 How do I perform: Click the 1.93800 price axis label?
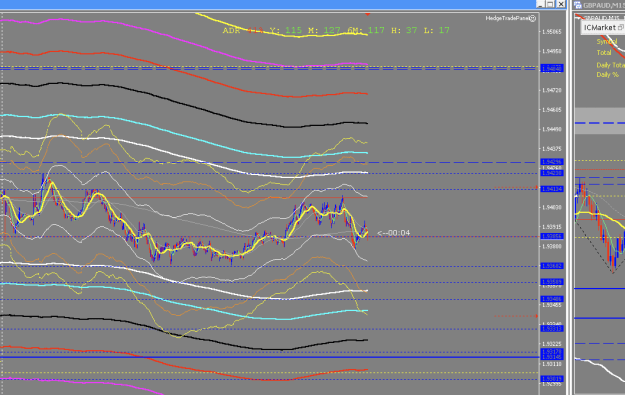point(552,247)
